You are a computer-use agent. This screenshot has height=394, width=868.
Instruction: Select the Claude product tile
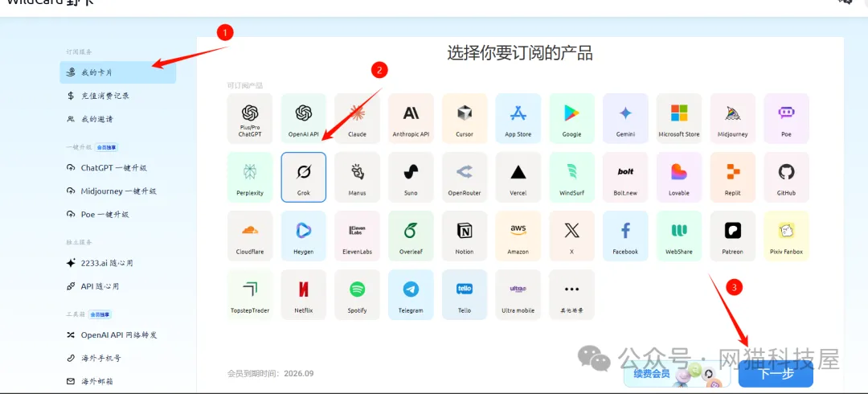pos(357,118)
